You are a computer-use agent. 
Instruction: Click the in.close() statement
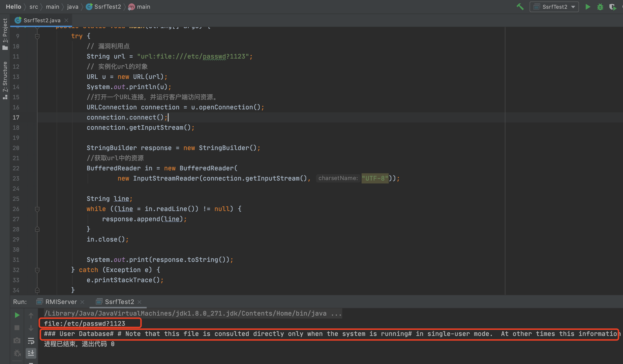point(107,239)
